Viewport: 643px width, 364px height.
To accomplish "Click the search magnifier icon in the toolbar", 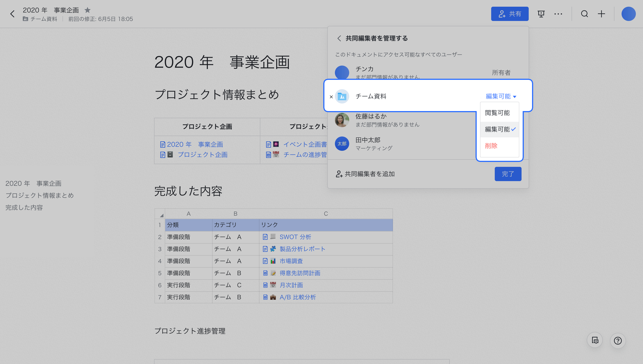I will [585, 14].
